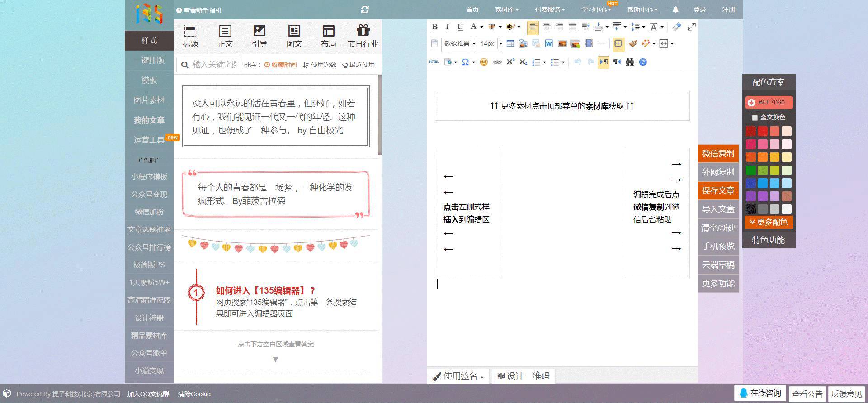Screen dimensions: 868x403
Task: Open the Omega special characters icon
Action: coord(465,62)
